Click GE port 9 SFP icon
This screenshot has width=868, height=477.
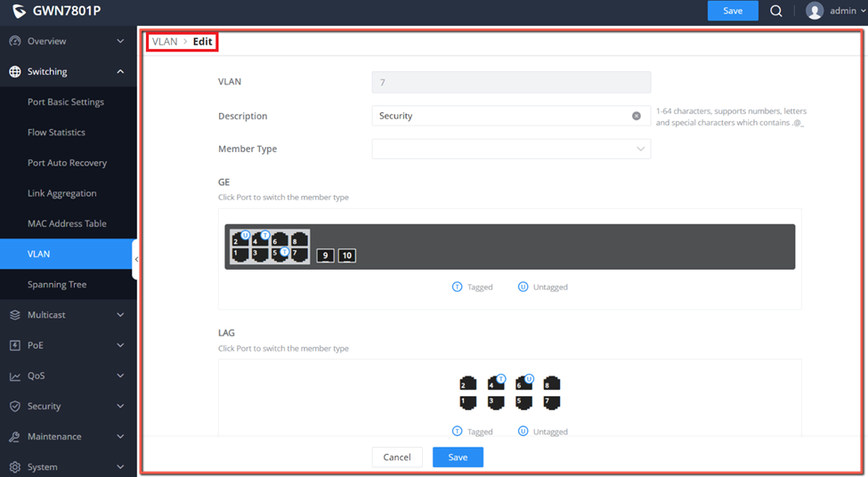326,255
